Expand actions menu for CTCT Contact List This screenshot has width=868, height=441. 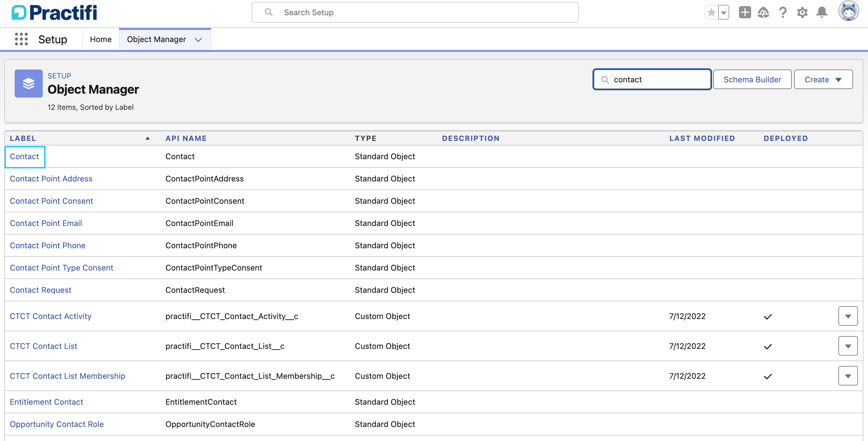tap(848, 346)
